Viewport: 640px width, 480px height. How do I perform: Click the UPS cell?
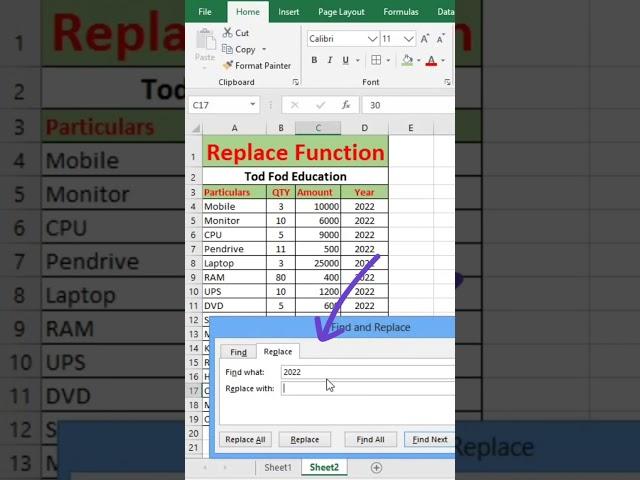point(234,292)
